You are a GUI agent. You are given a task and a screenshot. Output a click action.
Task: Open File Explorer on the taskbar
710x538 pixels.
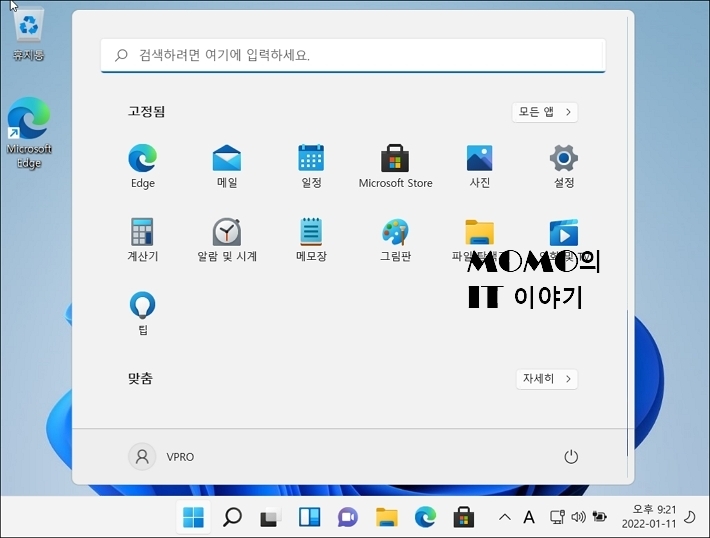coord(387,517)
